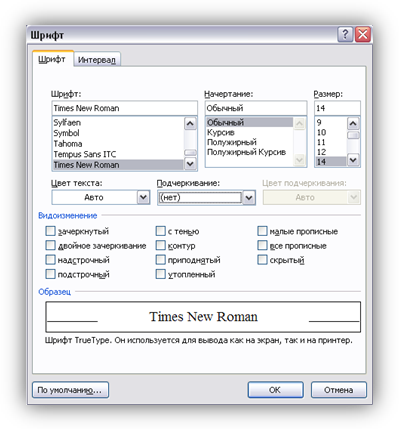
Task: Click font list scroll down arrow
Action: click(x=190, y=164)
